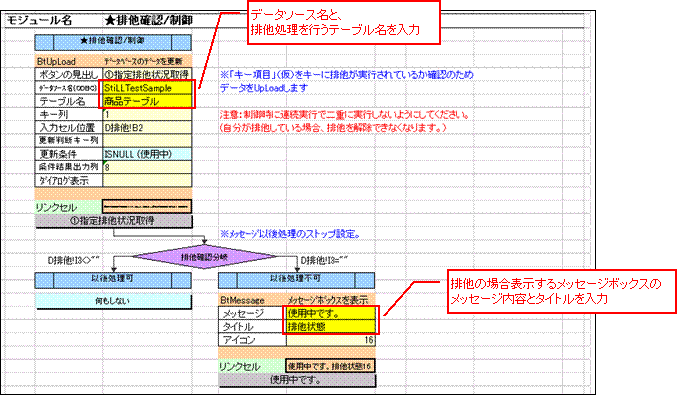
Task: Select the 以後処理可 blue header box
Action: pos(113,280)
